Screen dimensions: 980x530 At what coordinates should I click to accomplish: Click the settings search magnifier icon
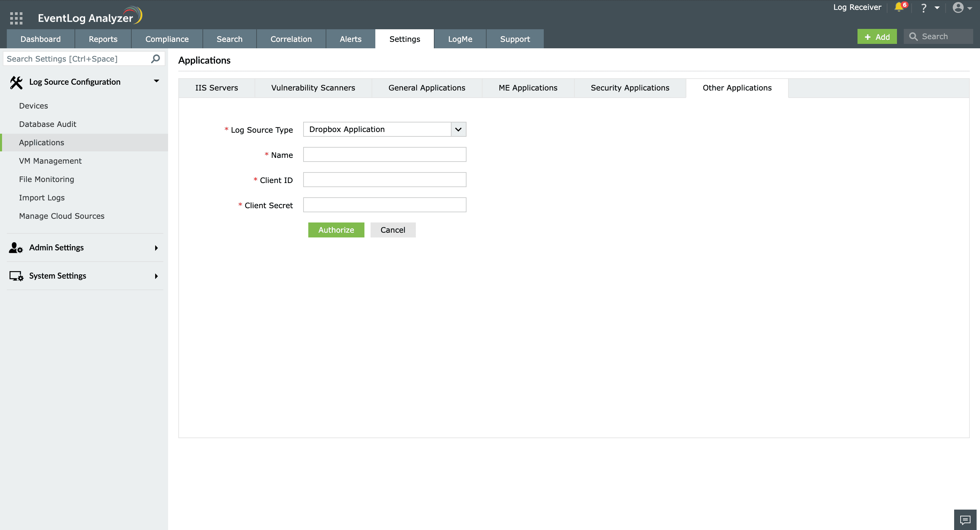[x=155, y=59]
